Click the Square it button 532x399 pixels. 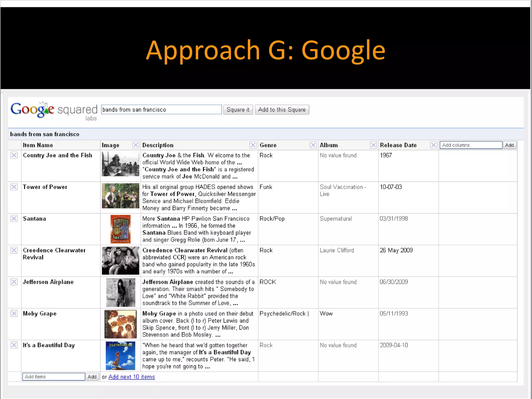(x=238, y=110)
